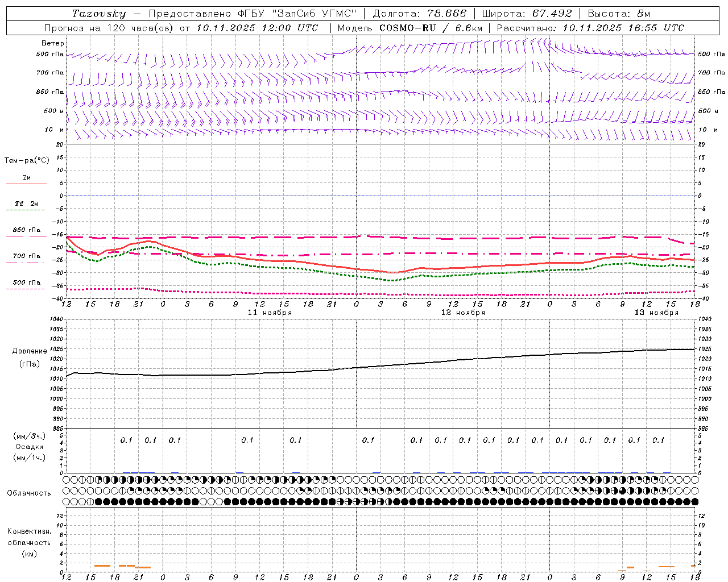Image resolution: width=728 pixels, height=582 pixels.
Task: Select the Широта: 67.492 header field
Action: tap(526, 14)
